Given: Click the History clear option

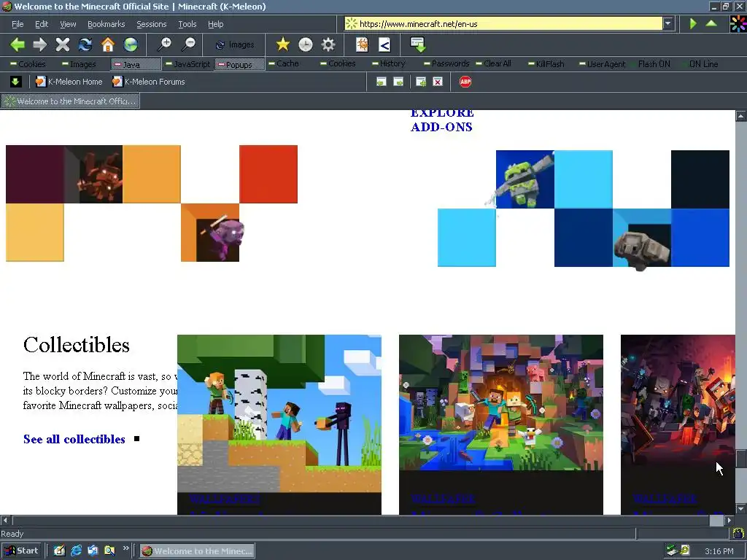Looking at the screenshot, I should click(x=389, y=63).
